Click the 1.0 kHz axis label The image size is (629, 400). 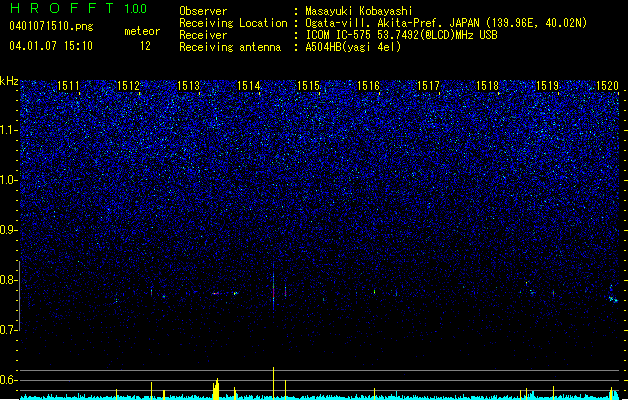click(x=9, y=180)
